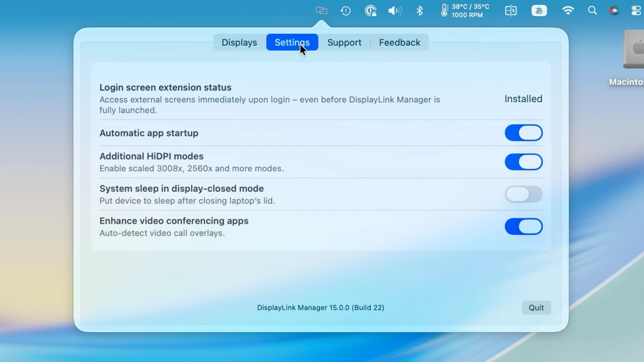Click the Bluetooth menu bar icon
This screenshot has height=362, width=644.
coord(419,11)
